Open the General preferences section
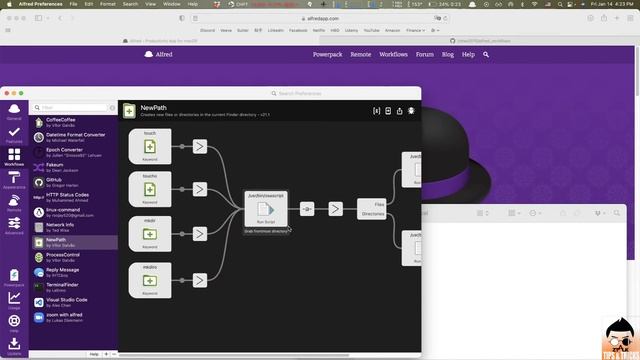This screenshot has height=360, width=640. click(14, 111)
